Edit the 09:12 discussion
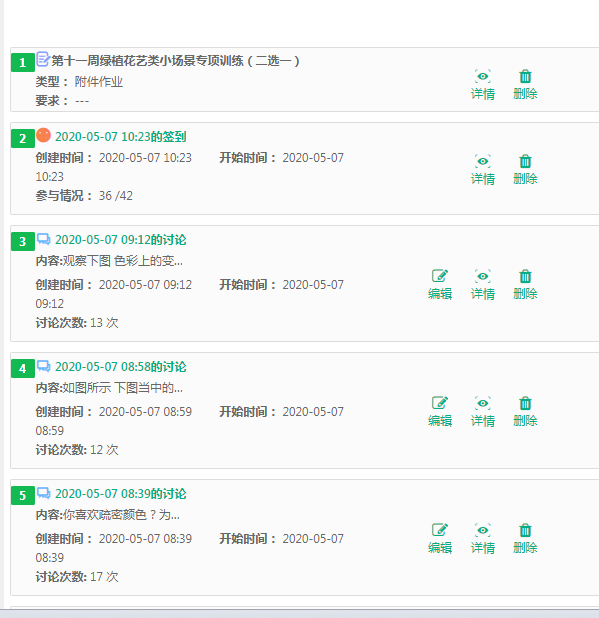This screenshot has width=599, height=618. (440, 285)
